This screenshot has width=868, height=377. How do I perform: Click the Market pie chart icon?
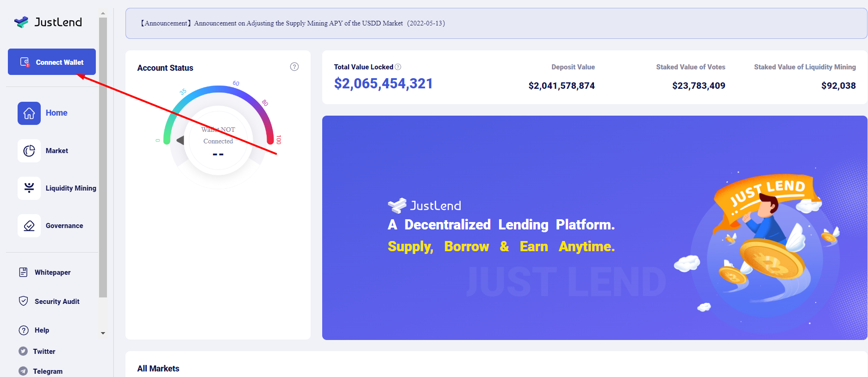pyautogui.click(x=29, y=151)
